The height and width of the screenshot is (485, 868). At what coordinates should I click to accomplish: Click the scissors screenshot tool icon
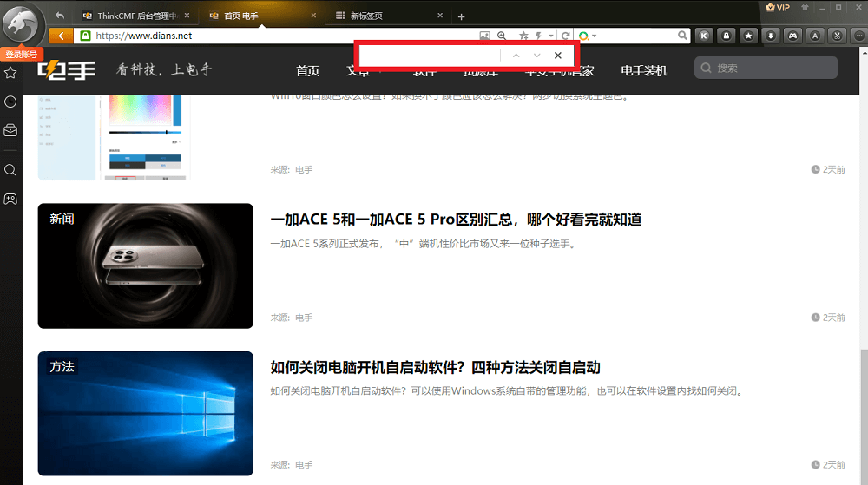pyautogui.click(x=836, y=36)
